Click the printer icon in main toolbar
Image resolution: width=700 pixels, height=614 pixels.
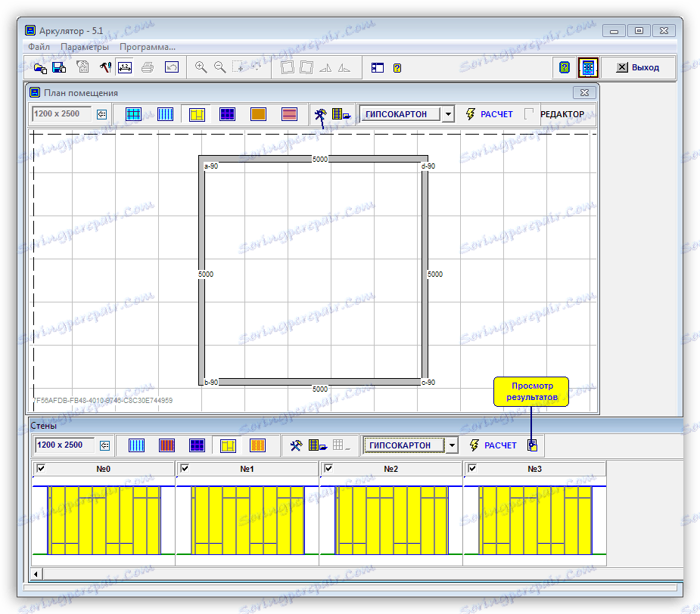[148, 67]
